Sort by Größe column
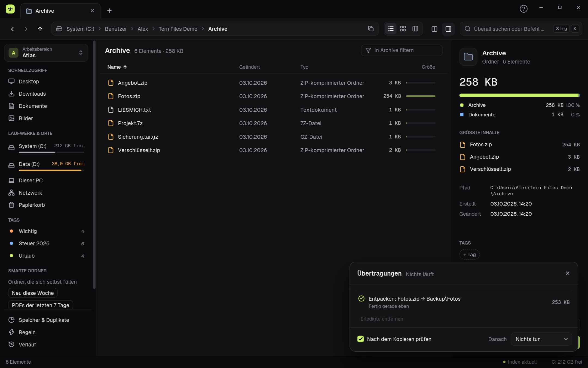The width and height of the screenshot is (588, 368). point(428,67)
